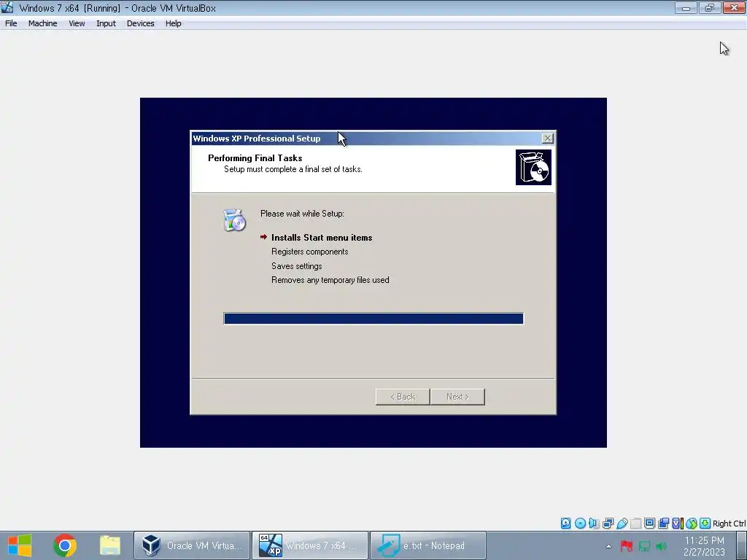Launch Google Chrome from the taskbar
The height and width of the screenshot is (560, 747).
[65, 545]
